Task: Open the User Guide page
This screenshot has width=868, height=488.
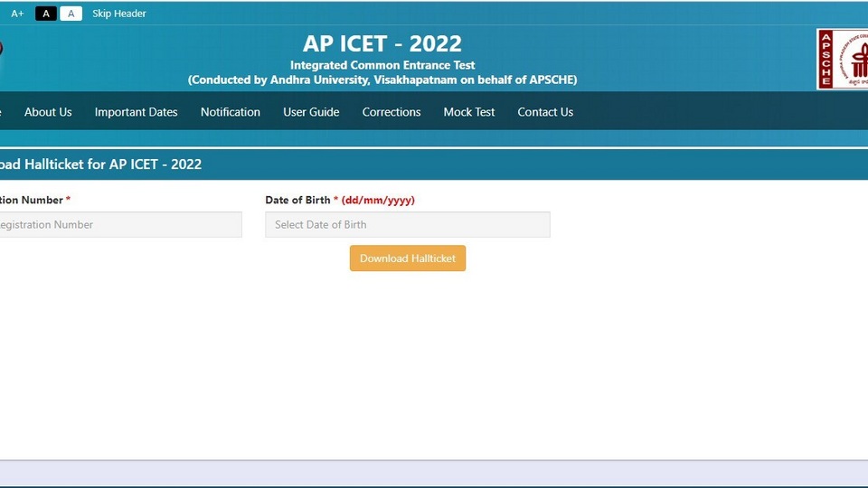Action: [311, 112]
